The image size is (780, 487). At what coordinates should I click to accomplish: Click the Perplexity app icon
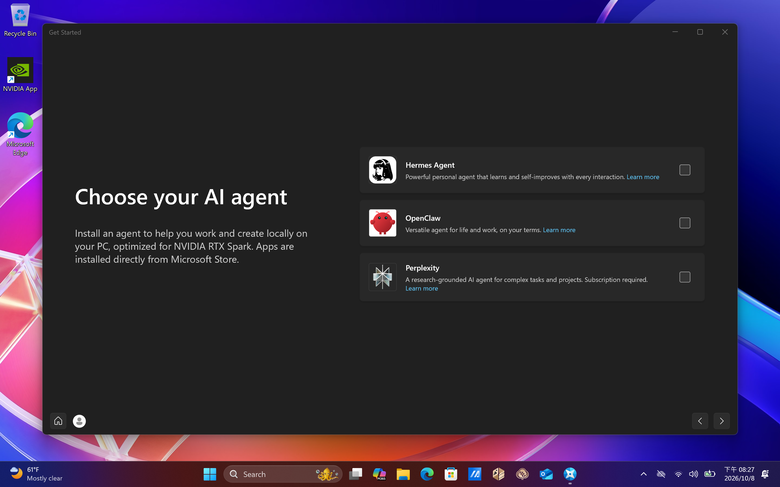[383, 277]
